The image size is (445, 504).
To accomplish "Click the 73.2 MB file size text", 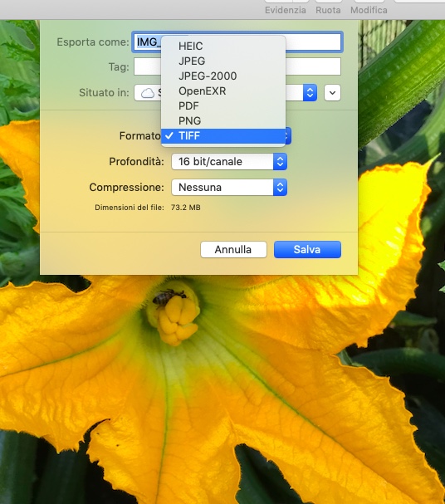I will (186, 208).
